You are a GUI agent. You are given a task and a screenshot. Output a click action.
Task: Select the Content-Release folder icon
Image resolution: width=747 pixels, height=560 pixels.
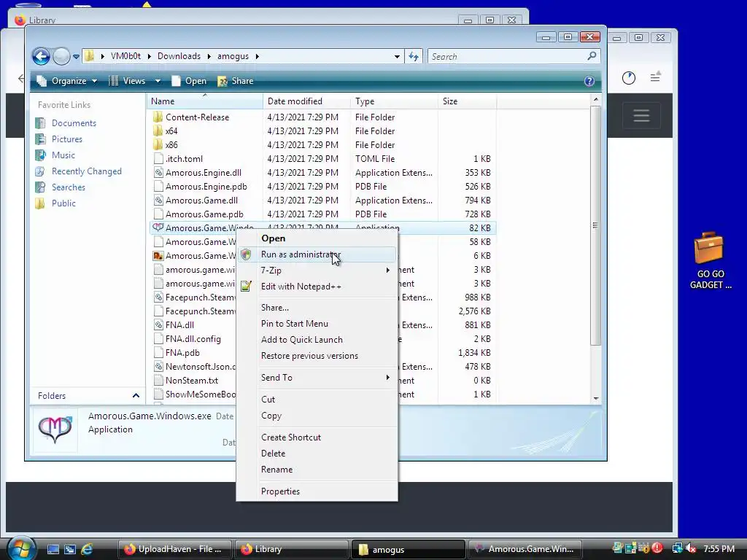point(158,117)
